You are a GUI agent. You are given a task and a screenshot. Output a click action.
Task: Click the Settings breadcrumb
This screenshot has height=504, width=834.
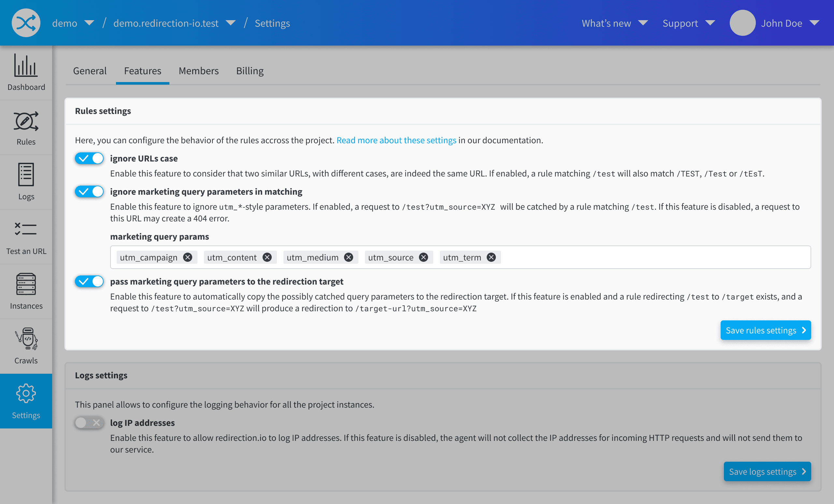click(272, 23)
